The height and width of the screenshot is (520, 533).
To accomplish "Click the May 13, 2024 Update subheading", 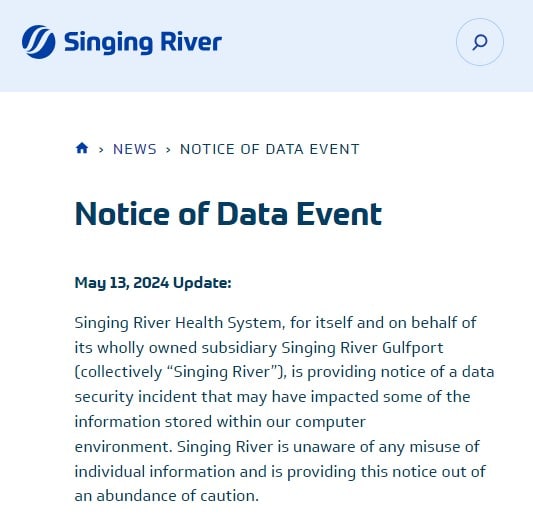I will 153,283.
